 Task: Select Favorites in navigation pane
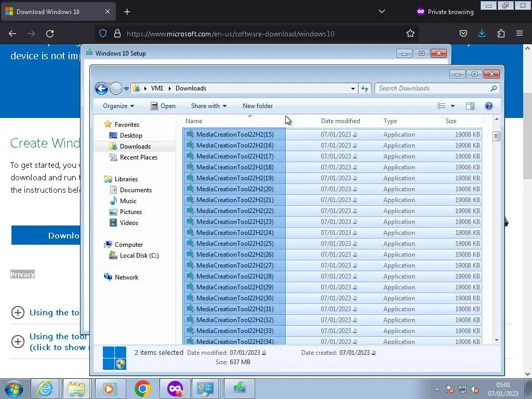click(x=127, y=125)
